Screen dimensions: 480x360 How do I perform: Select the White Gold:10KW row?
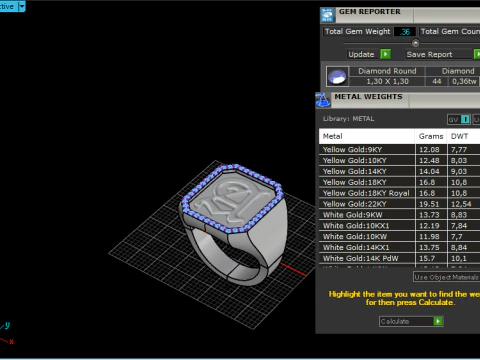399,237
